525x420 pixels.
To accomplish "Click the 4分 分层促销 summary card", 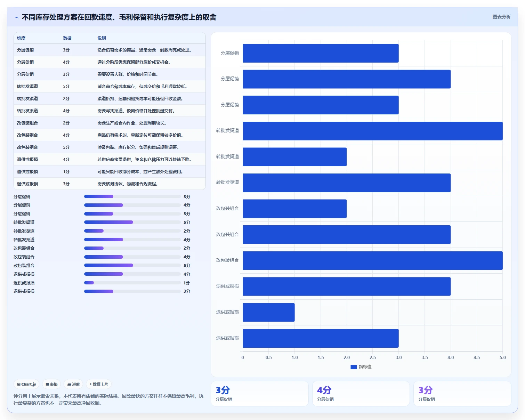I will tap(361, 394).
